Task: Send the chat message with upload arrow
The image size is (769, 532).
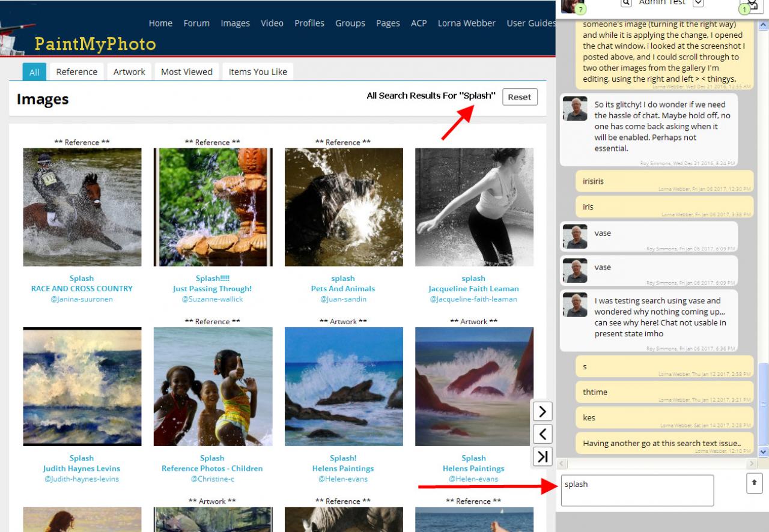Action: pos(755,483)
